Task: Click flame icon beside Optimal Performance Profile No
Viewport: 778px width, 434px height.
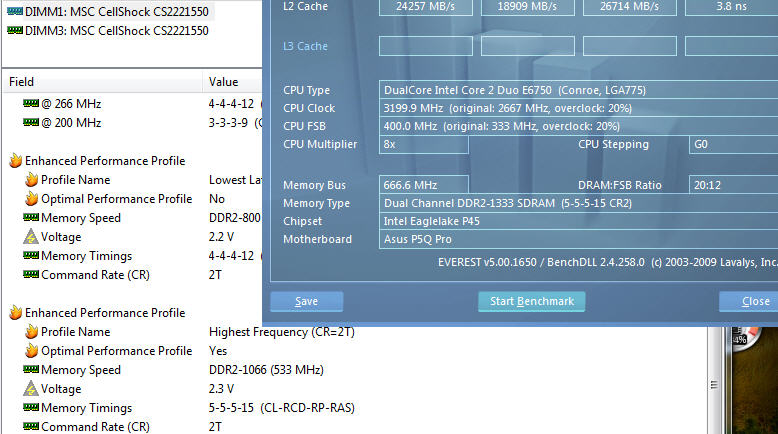Action: tap(32, 198)
